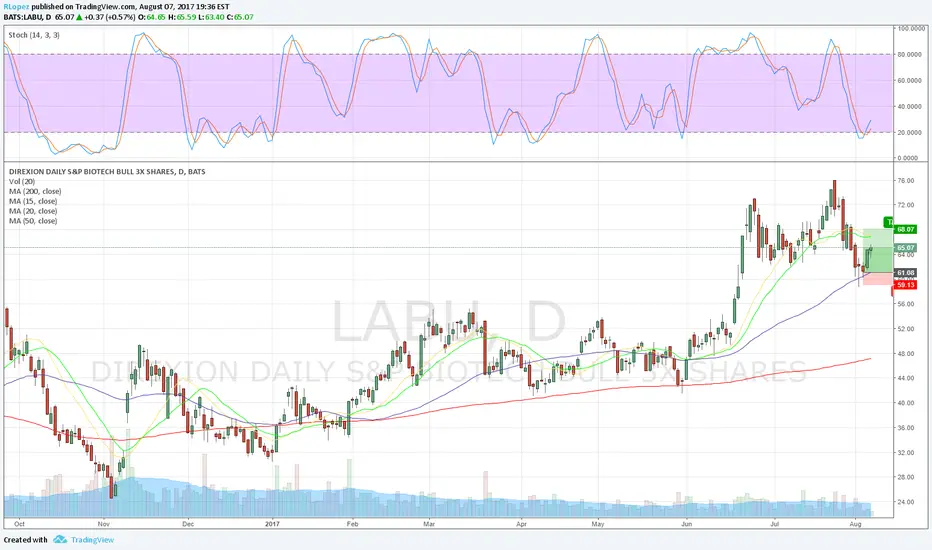Click the +0.37 (+0.57%) change value
The height and width of the screenshot is (550, 932).
click(109, 17)
